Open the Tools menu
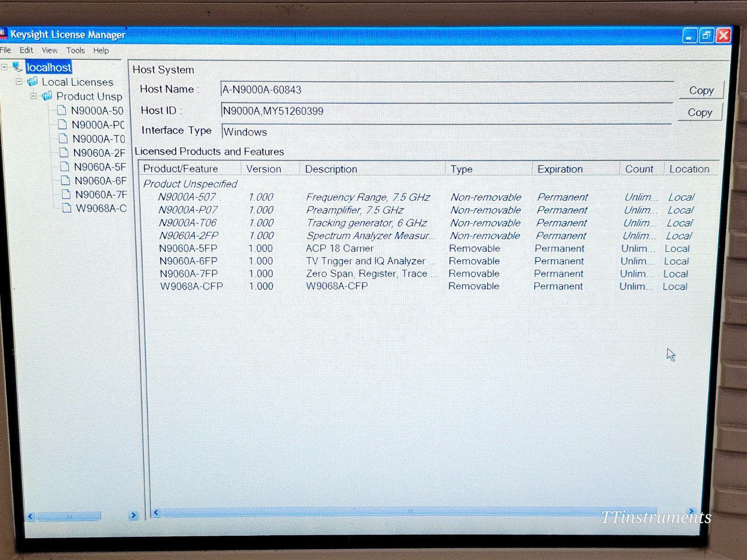Screen dimensions: 747x560 coord(75,50)
